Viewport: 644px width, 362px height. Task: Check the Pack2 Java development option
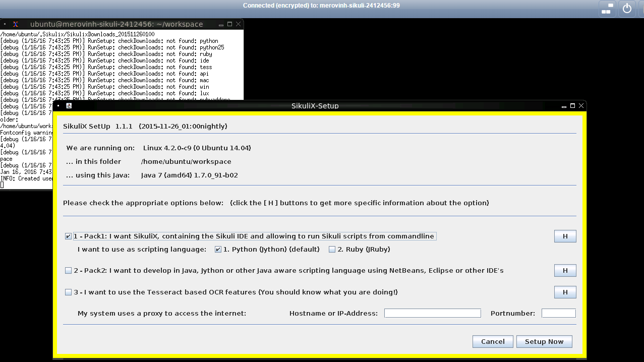(68, 270)
